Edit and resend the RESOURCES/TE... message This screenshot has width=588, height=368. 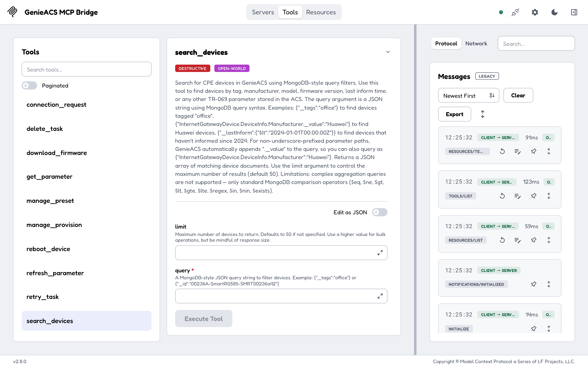point(518,151)
